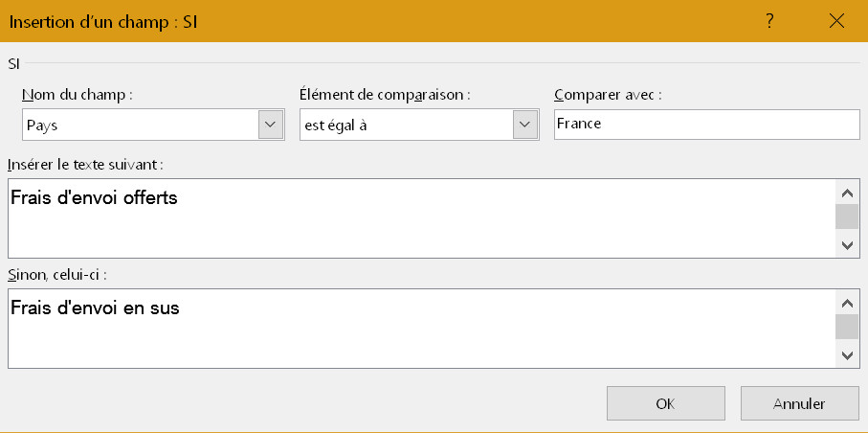Viewport: 868px width, 433px height.
Task: Click the scroll thumb of the first text box
Action: [x=848, y=216]
